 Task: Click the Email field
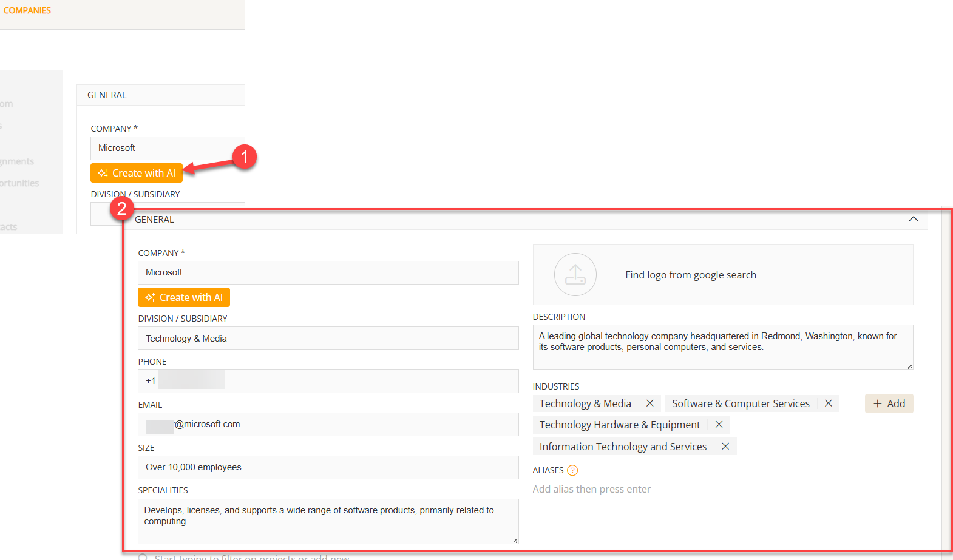tap(328, 425)
